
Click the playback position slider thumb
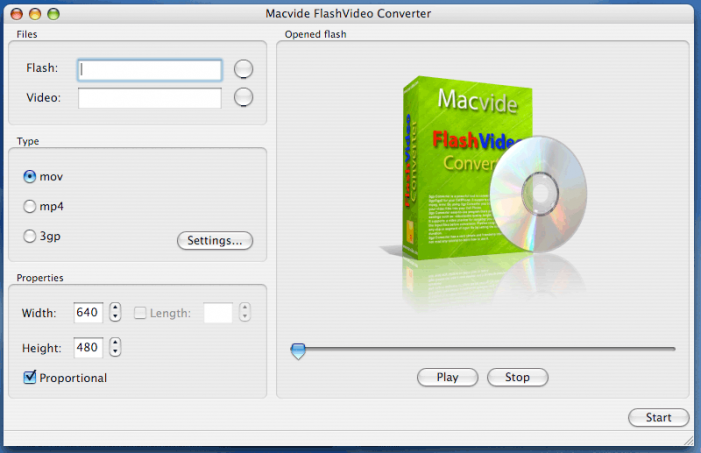click(297, 350)
